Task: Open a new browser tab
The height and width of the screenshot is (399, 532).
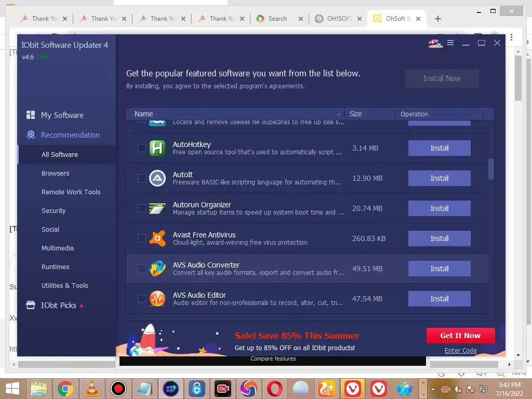Action: tap(437, 19)
